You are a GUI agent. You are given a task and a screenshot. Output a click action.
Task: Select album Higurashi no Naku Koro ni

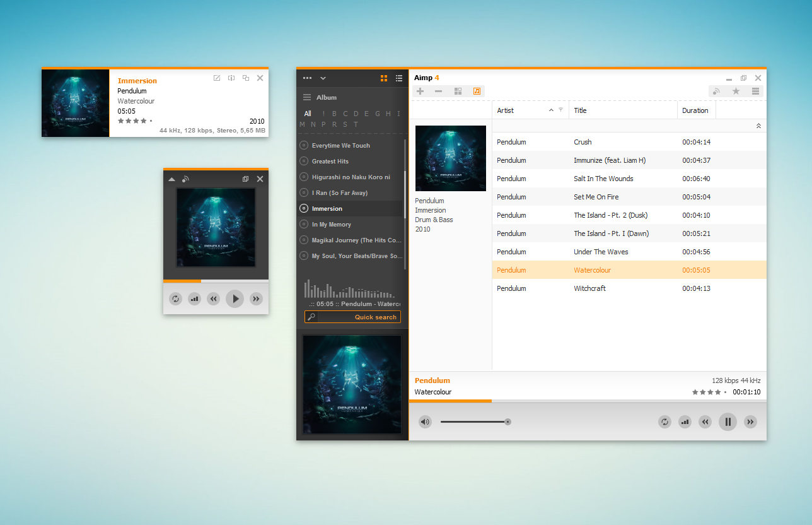351,177
